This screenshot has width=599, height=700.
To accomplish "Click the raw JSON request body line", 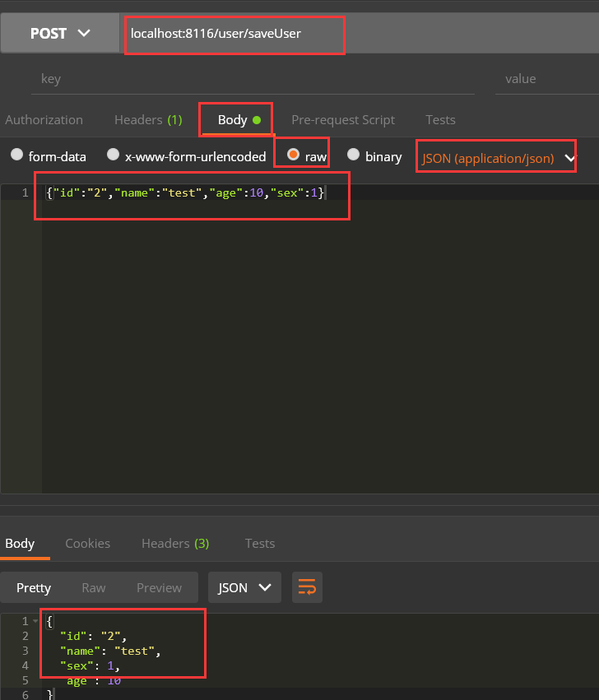I will point(186,192).
